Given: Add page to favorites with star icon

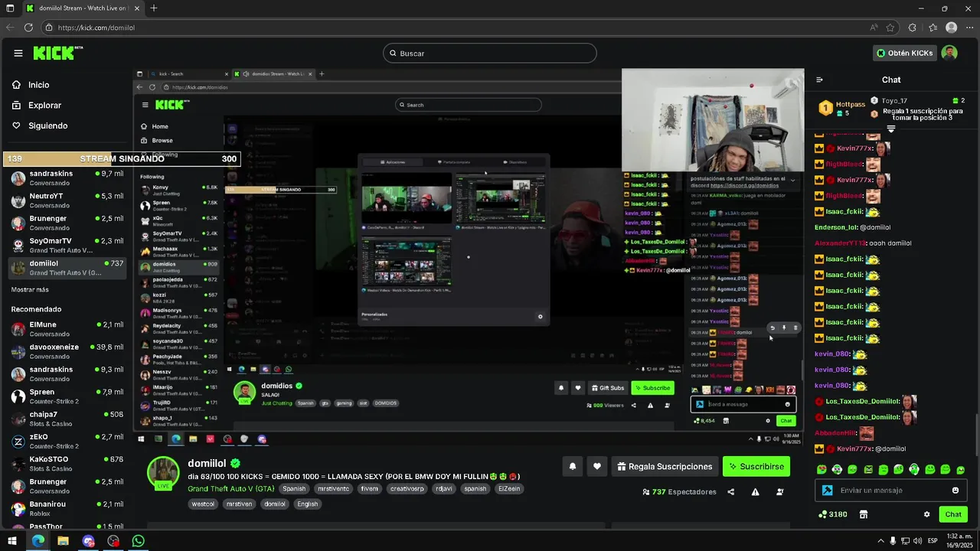Looking at the screenshot, I should coord(890,28).
